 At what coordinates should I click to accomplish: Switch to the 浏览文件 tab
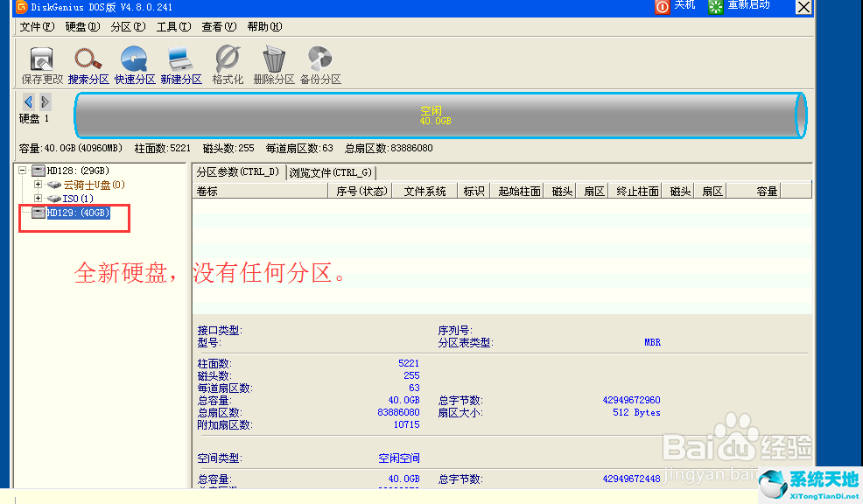tap(330, 172)
